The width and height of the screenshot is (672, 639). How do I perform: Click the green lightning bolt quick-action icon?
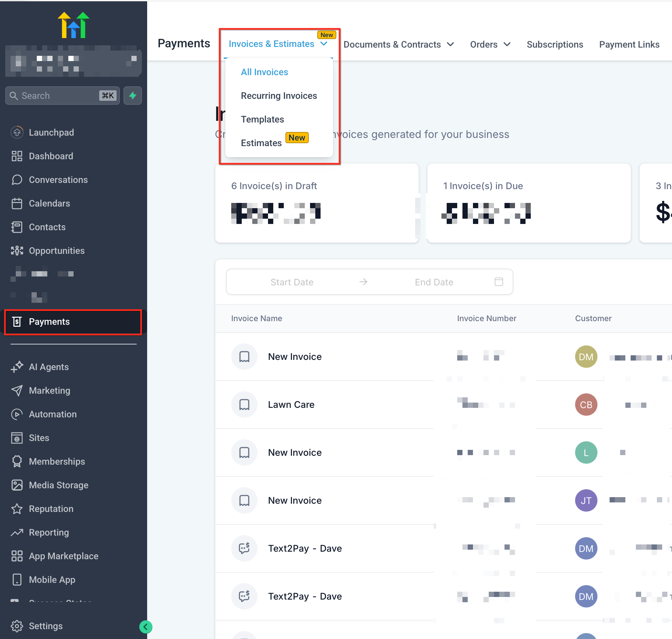(133, 96)
